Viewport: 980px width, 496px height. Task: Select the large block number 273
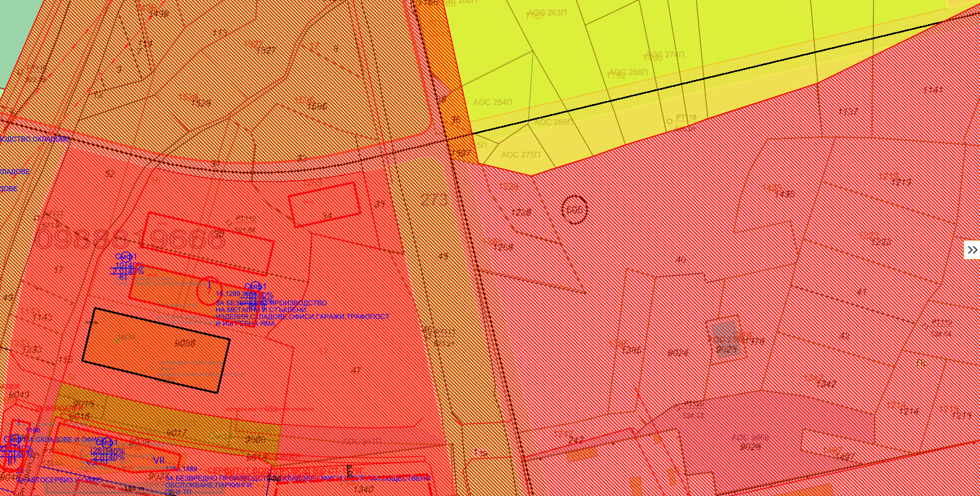point(433,200)
